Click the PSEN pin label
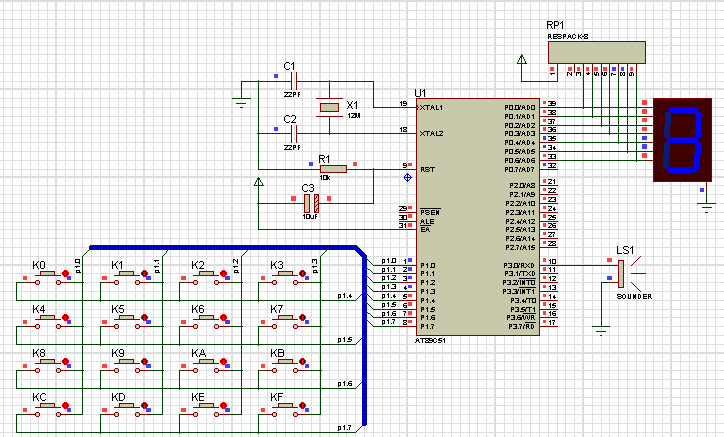Image resolution: width=724 pixels, height=437 pixels. pyautogui.click(x=430, y=212)
